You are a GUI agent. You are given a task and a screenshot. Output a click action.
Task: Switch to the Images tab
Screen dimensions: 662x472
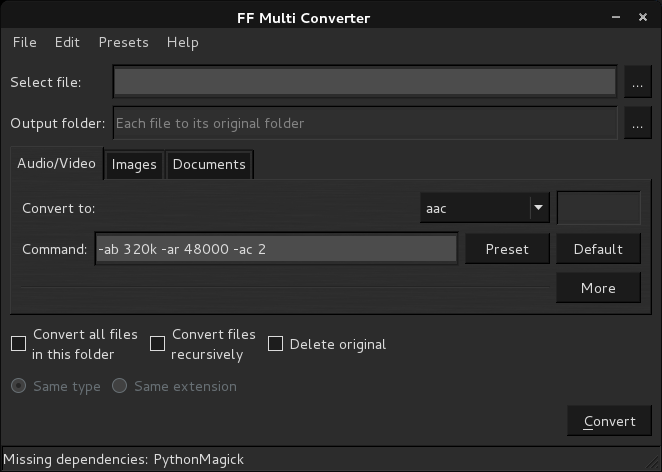[134, 164]
